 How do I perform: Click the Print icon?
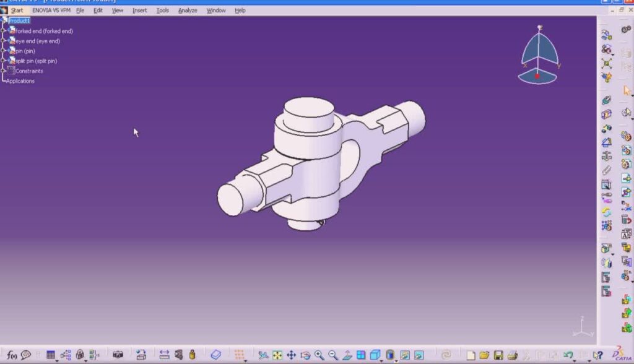click(512, 355)
